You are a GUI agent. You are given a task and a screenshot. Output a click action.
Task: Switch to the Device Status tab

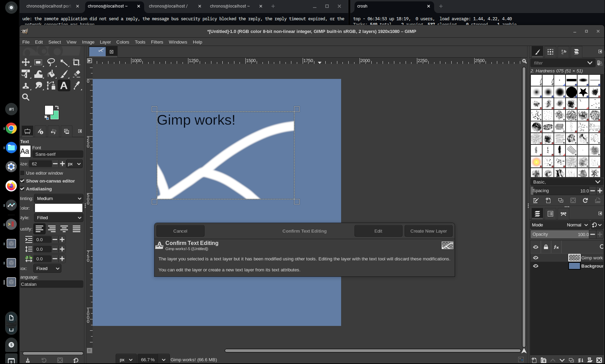40,131
